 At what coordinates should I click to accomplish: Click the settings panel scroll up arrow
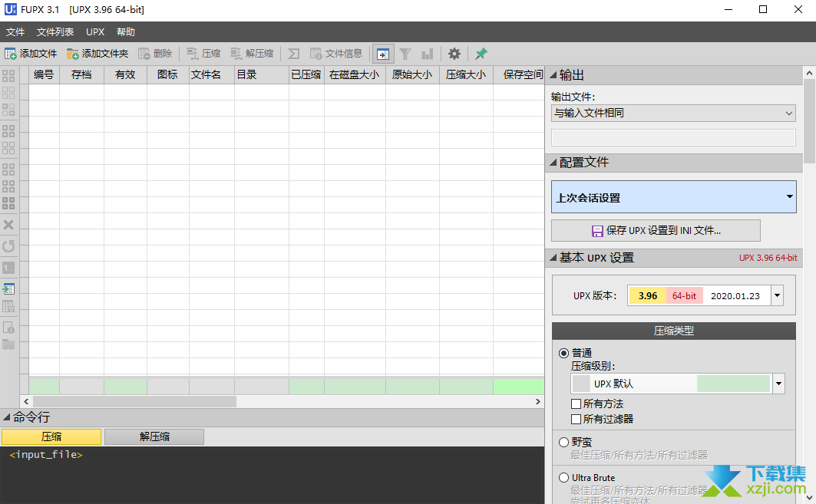(809, 73)
